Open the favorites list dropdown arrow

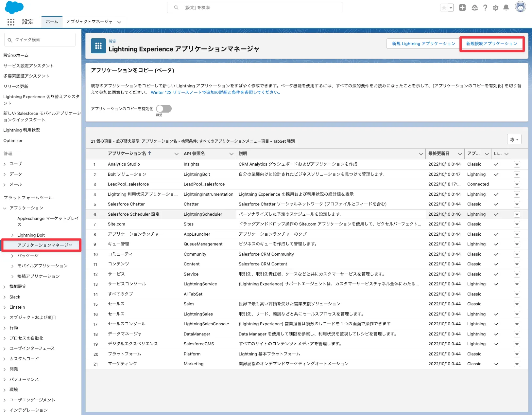(x=451, y=8)
